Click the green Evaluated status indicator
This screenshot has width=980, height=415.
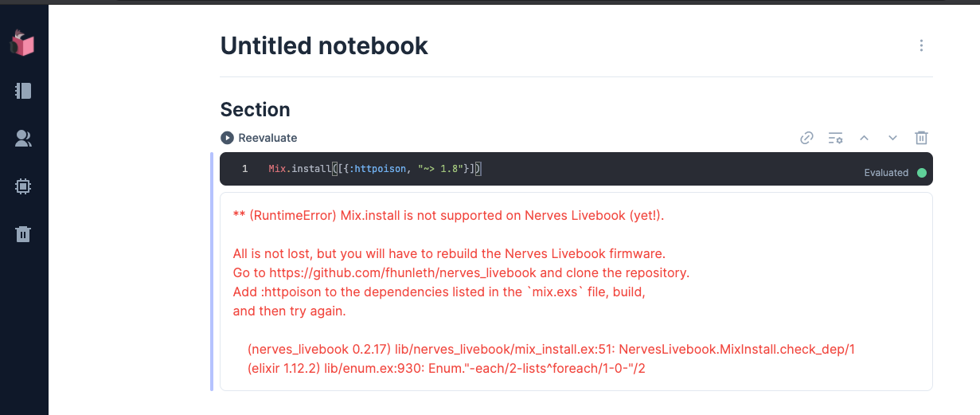pos(922,172)
